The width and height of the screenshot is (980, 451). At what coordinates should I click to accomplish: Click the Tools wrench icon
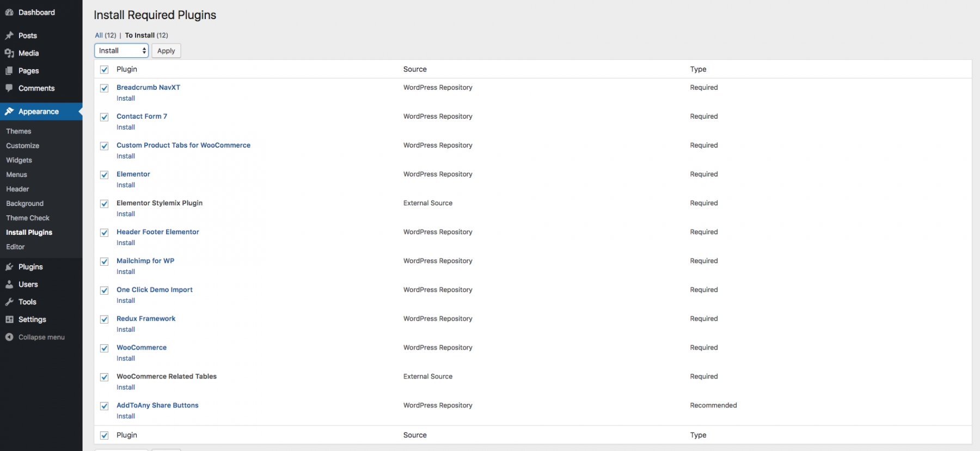[9, 302]
